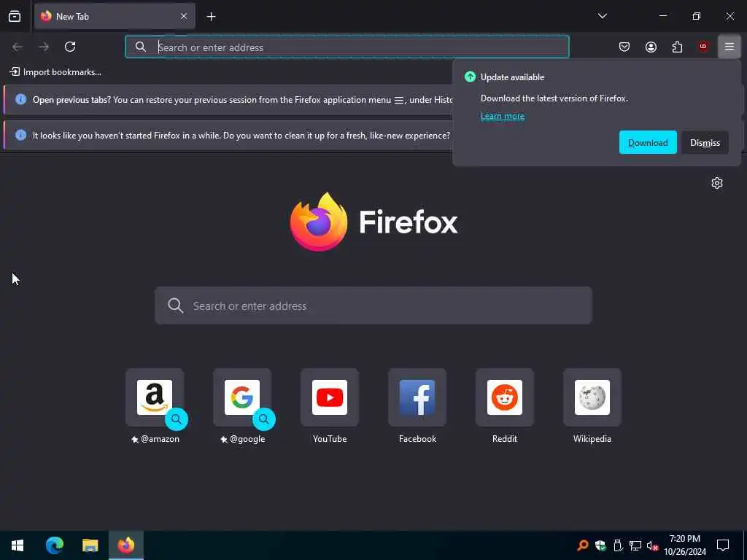
Task: Open the Firefox account icon
Action: [x=651, y=47]
